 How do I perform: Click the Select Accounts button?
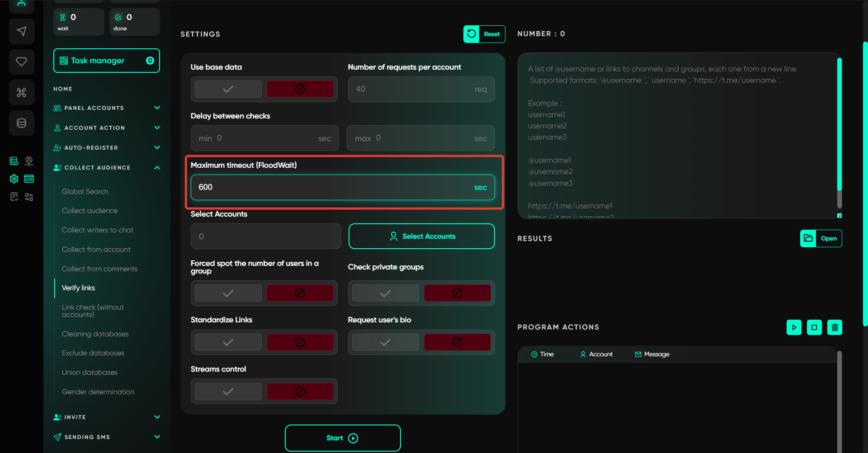tap(421, 236)
